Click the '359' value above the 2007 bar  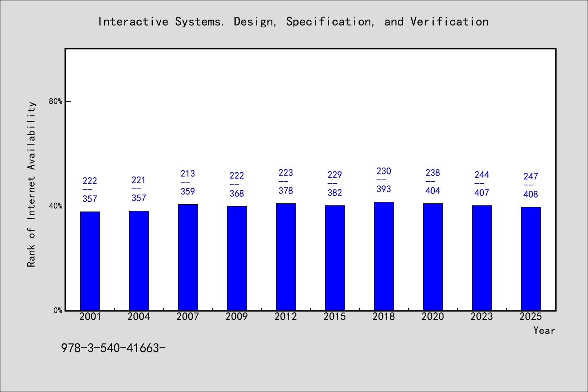coord(188,192)
